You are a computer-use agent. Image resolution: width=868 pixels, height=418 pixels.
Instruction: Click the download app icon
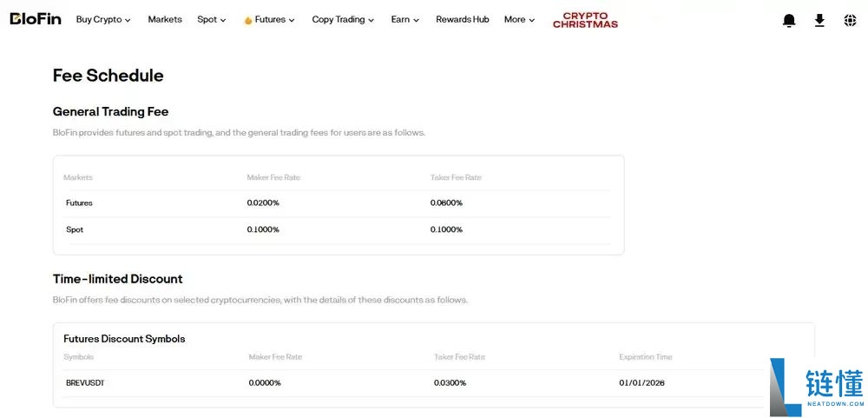[x=819, y=21]
